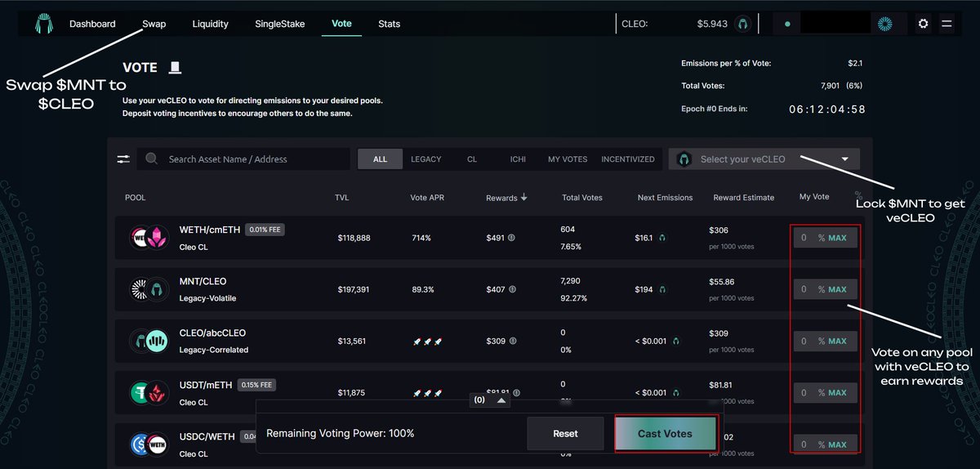
Task: Click the CLEO/abcCLEO pool token icons
Action: (149, 341)
